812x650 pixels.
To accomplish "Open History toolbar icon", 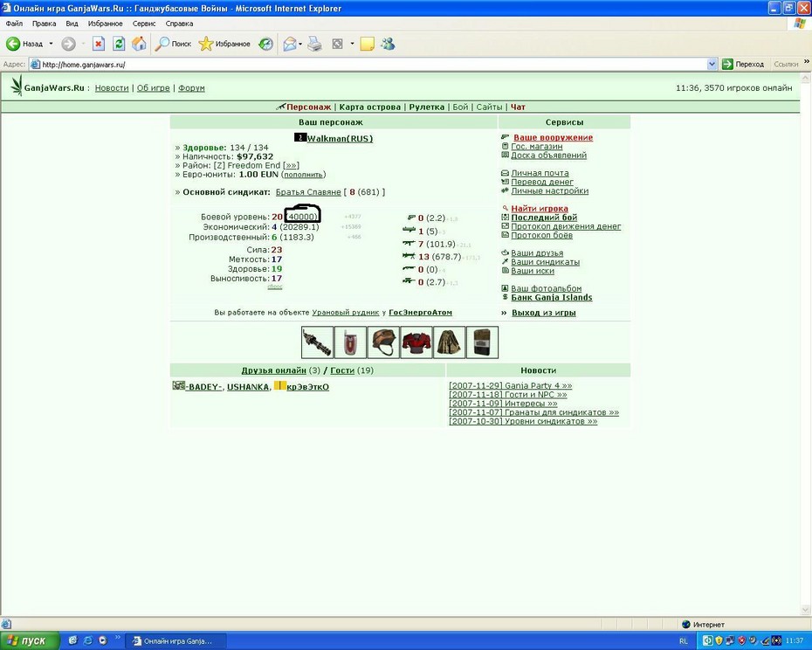I will [265, 44].
